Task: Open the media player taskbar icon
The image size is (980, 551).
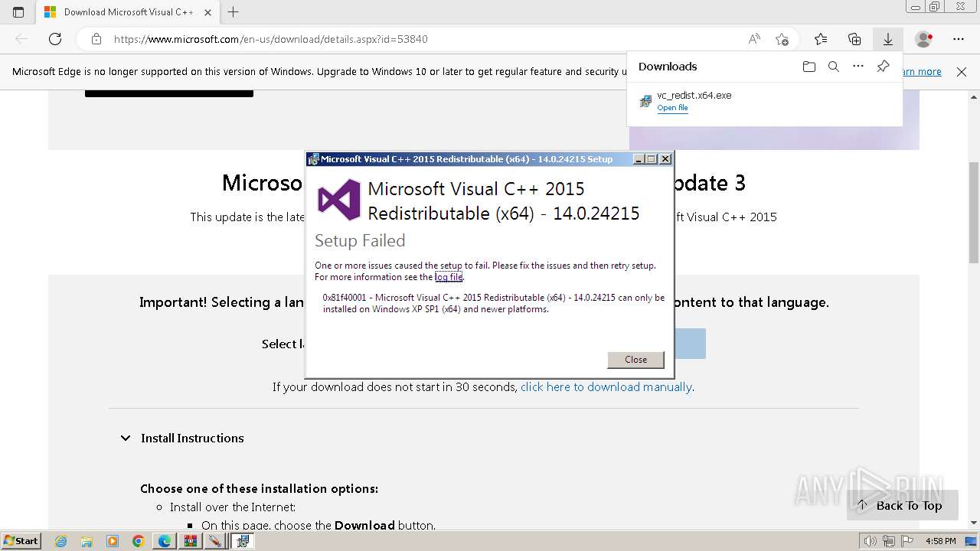Action: 113,541
